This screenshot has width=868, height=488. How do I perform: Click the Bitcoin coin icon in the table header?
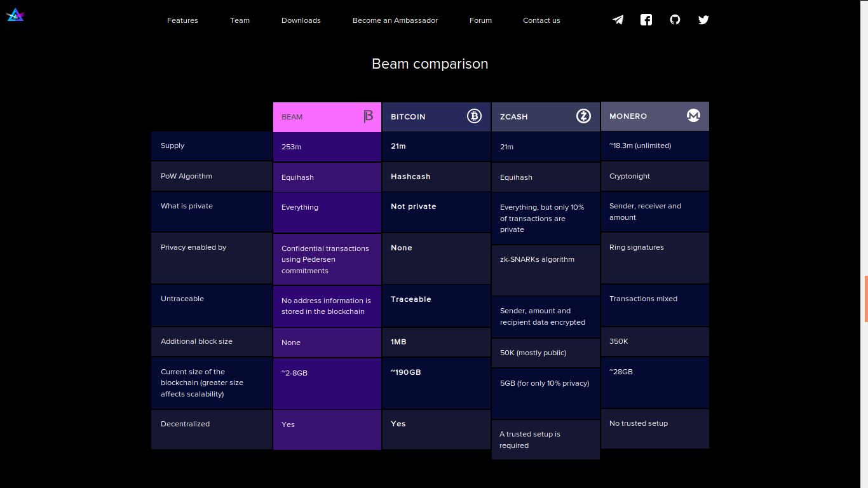pos(474,116)
